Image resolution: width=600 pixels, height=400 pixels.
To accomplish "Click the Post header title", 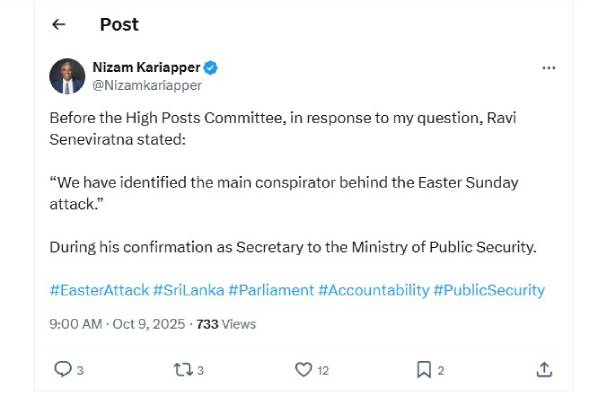I will tap(119, 25).
